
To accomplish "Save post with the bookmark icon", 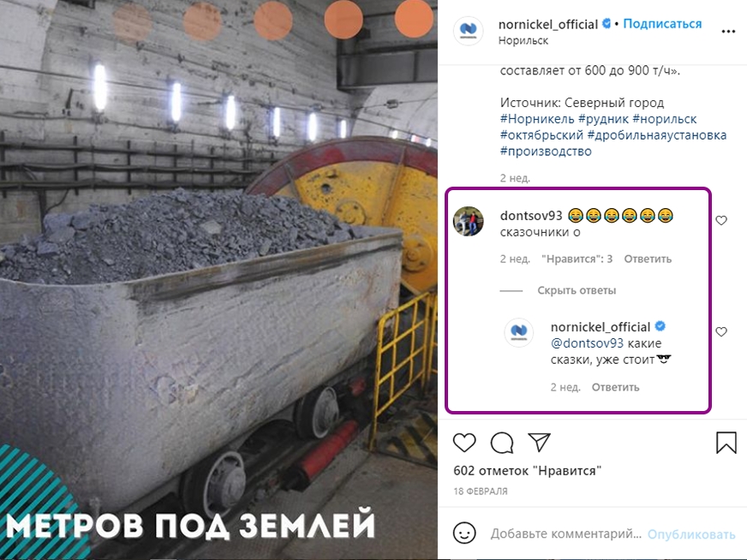I will 726,443.
